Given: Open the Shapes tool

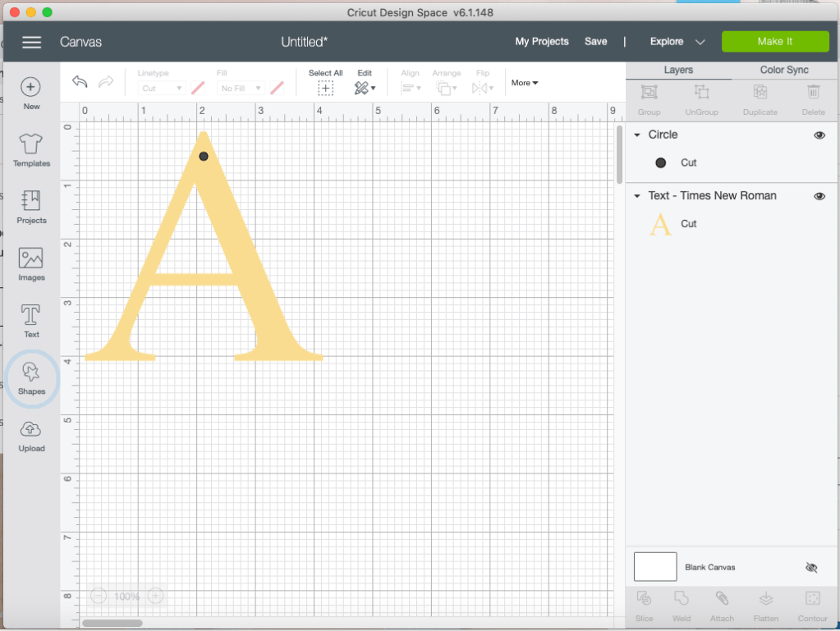Looking at the screenshot, I should point(31,373).
